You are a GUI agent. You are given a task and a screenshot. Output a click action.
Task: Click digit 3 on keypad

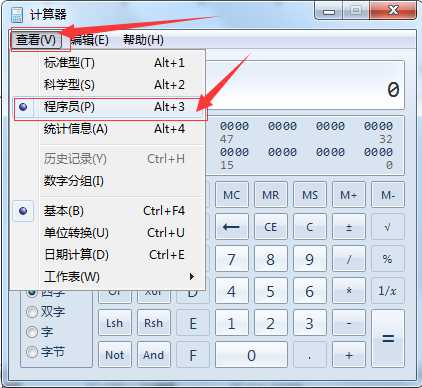(x=310, y=323)
